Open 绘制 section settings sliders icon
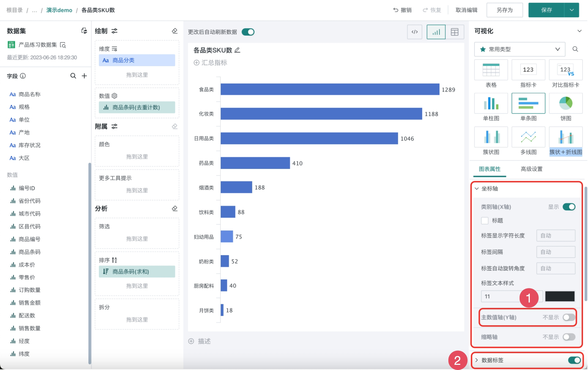Image resolution: width=588 pixels, height=370 pixels. (114, 31)
